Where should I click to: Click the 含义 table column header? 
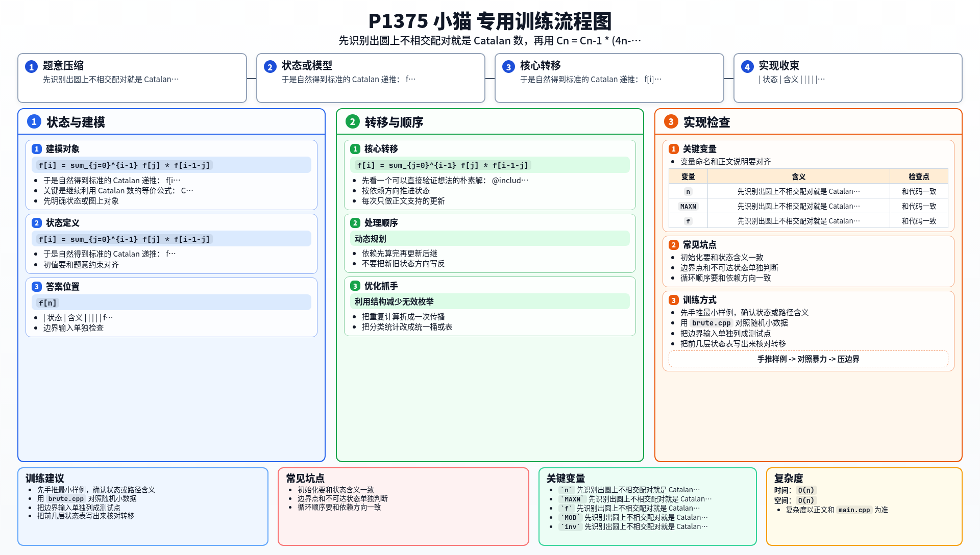click(799, 176)
